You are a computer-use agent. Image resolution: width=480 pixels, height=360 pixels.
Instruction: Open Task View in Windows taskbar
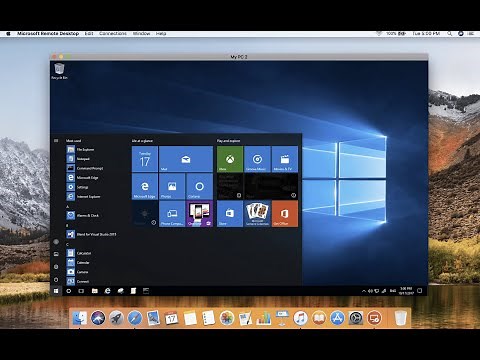pos(81,291)
